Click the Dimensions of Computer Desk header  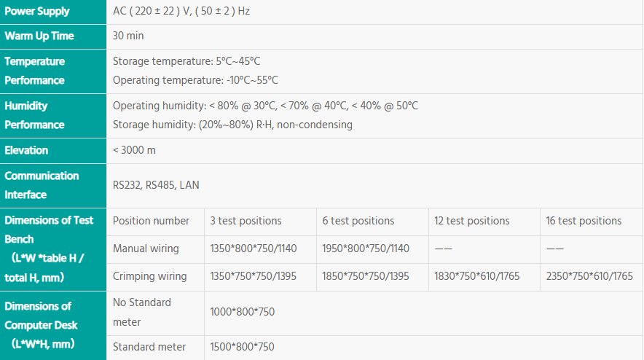pos(42,325)
